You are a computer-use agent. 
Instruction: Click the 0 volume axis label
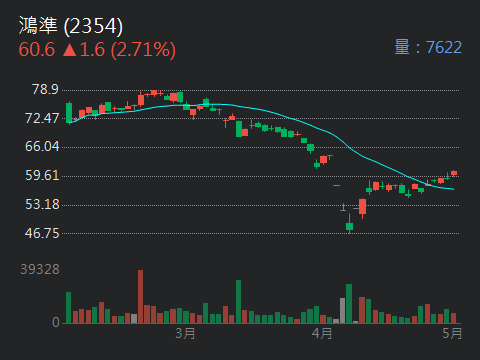(x=56, y=322)
